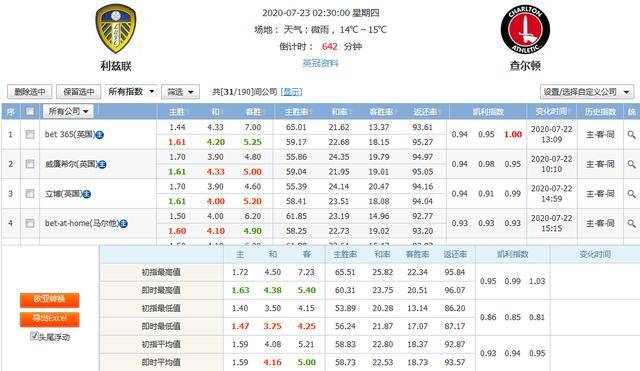The image size is (640, 371).
Task: Click the 利兹联 team name
Action: [x=116, y=66]
